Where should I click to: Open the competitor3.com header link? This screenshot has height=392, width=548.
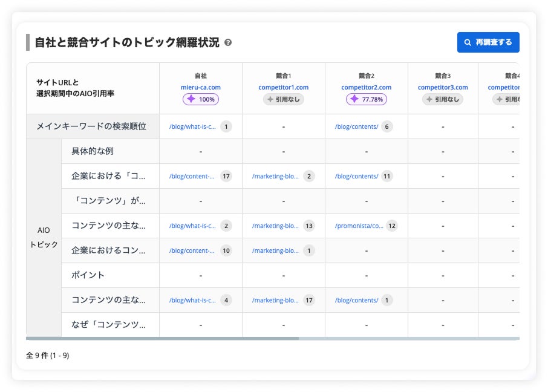pyautogui.click(x=443, y=87)
